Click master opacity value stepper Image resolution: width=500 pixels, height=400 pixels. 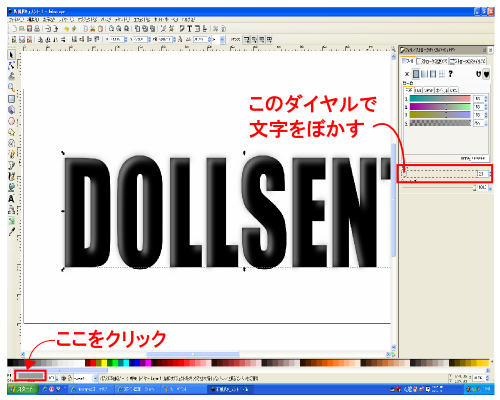coord(490,188)
